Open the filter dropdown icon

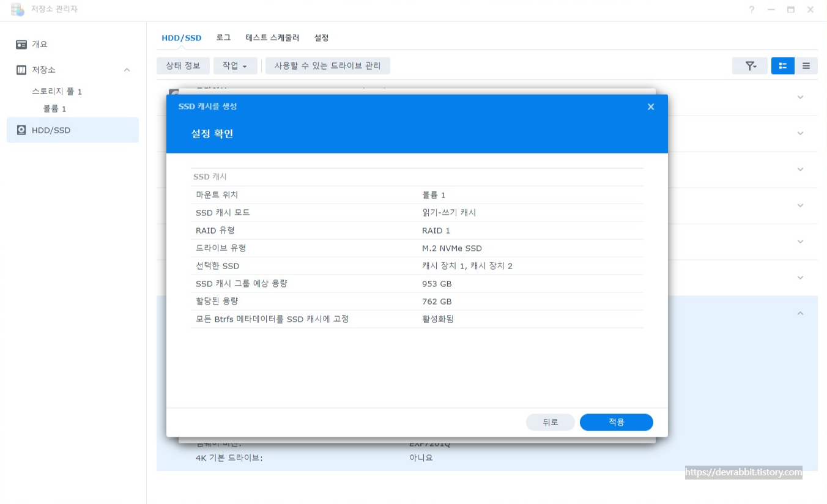click(750, 65)
